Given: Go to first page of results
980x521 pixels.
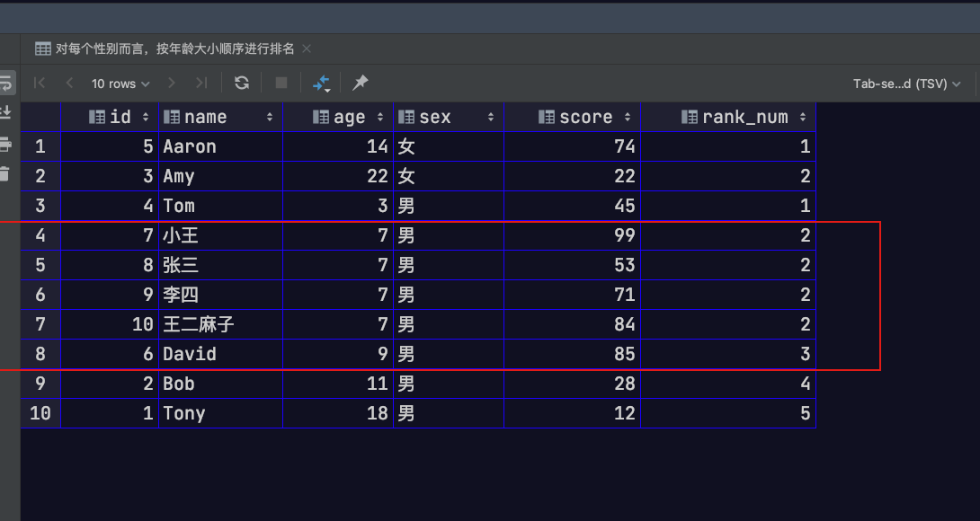Looking at the screenshot, I should 40,83.
